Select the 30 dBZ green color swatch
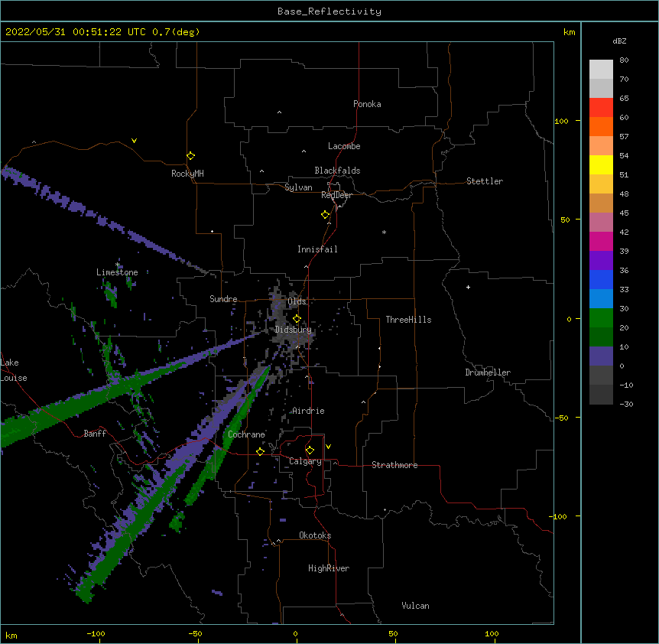The height and width of the screenshot is (644, 659). 601,318
